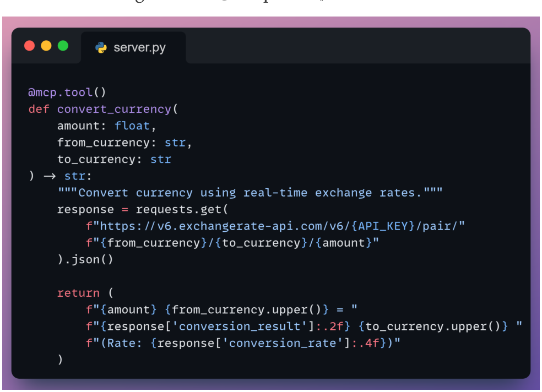
Task: Click the ') -> str:' return annotation line
Action: (x=60, y=176)
